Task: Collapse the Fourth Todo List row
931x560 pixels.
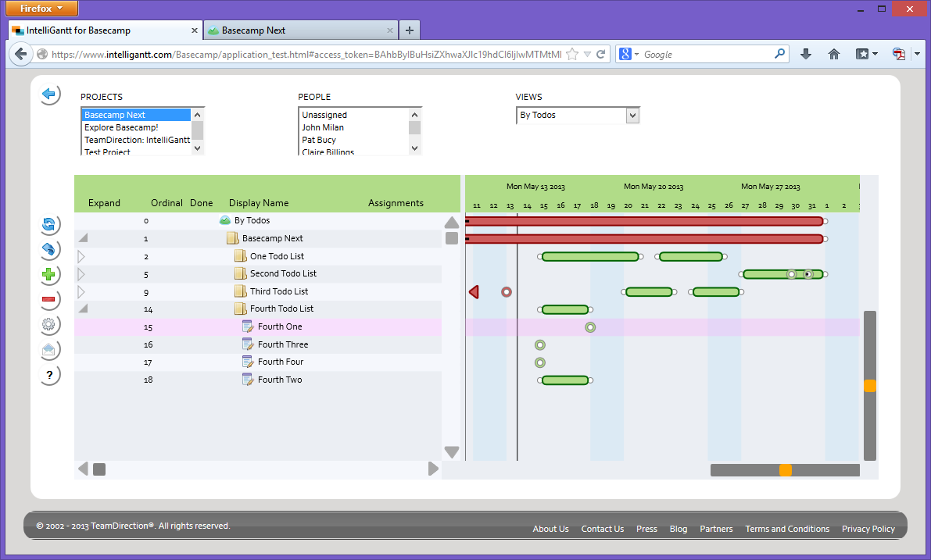Action: [x=83, y=309]
